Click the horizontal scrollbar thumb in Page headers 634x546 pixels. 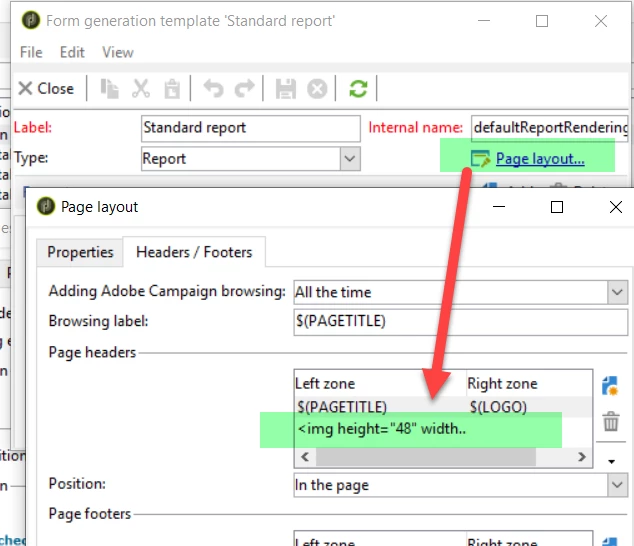(x=426, y=457)
